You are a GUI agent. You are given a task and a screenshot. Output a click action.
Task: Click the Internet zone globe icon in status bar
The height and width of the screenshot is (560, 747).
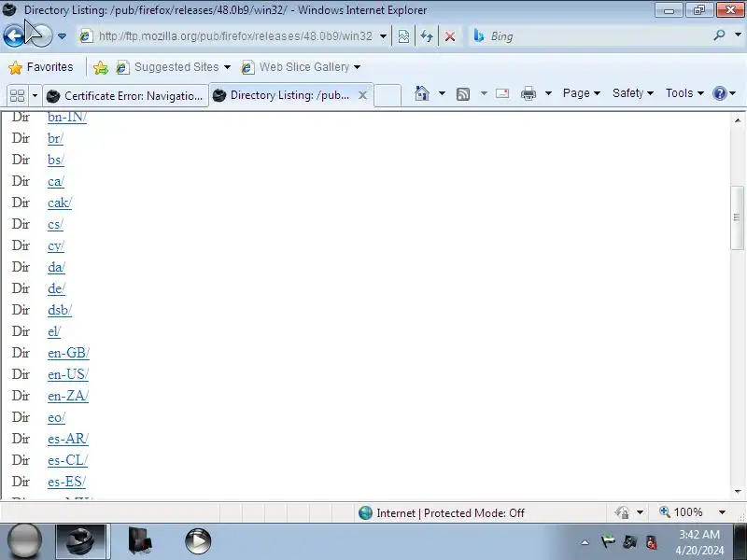pos(365,512)
